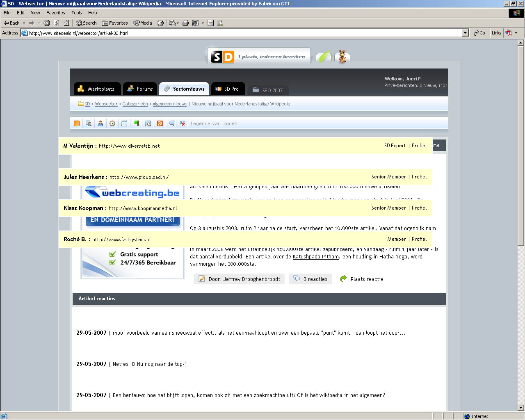Click the cartoon mascot tab icon

[x=342, y=57]
